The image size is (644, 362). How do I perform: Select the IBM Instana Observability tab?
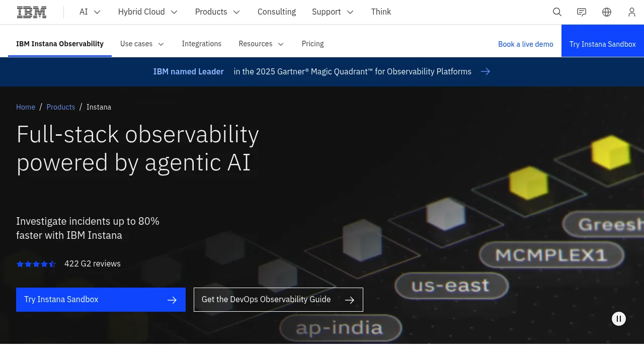(x=60, y=44)
